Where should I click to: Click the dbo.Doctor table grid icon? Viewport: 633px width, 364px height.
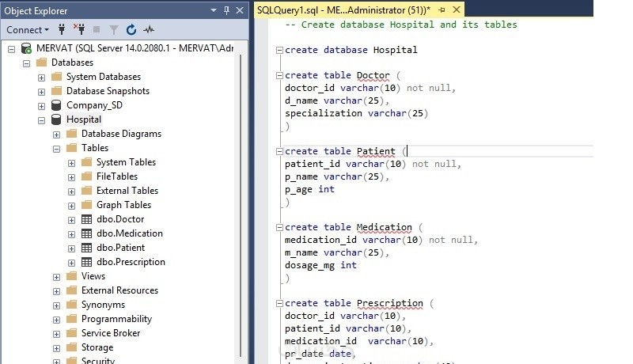pyautogui.click(x=87, y=219)
